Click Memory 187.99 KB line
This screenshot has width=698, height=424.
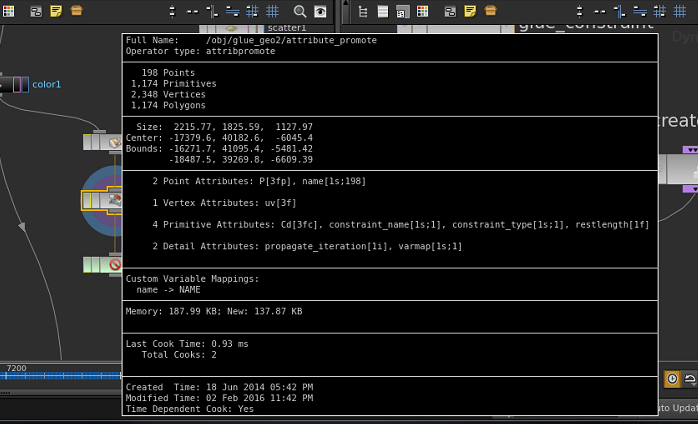pyautogui.click(x=214, y=311)
